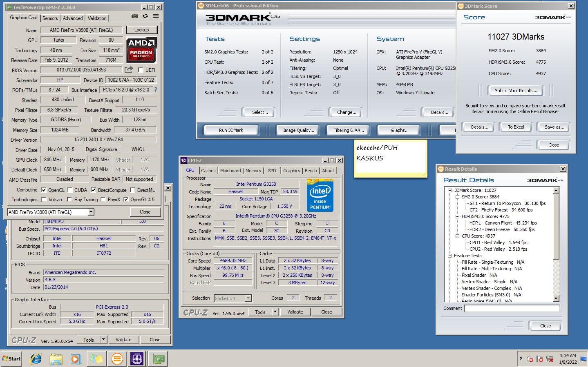Click the Lookup button in GPU-Z
This screenshot has width=588, height=367.
(141, 30)
